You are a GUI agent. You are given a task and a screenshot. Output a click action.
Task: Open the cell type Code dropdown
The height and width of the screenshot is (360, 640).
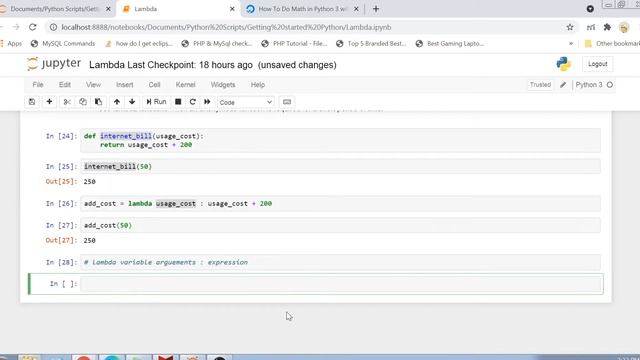coord(245,102)
